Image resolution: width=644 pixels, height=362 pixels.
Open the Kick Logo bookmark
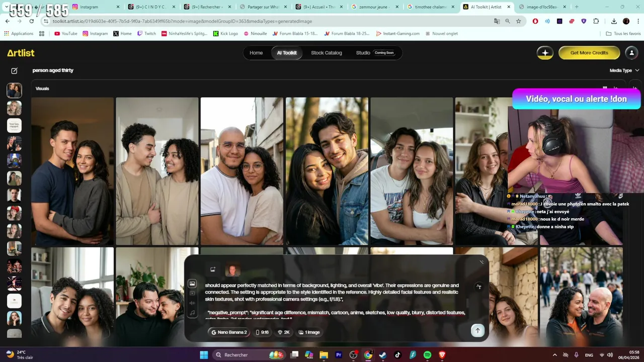pos(225,34)
